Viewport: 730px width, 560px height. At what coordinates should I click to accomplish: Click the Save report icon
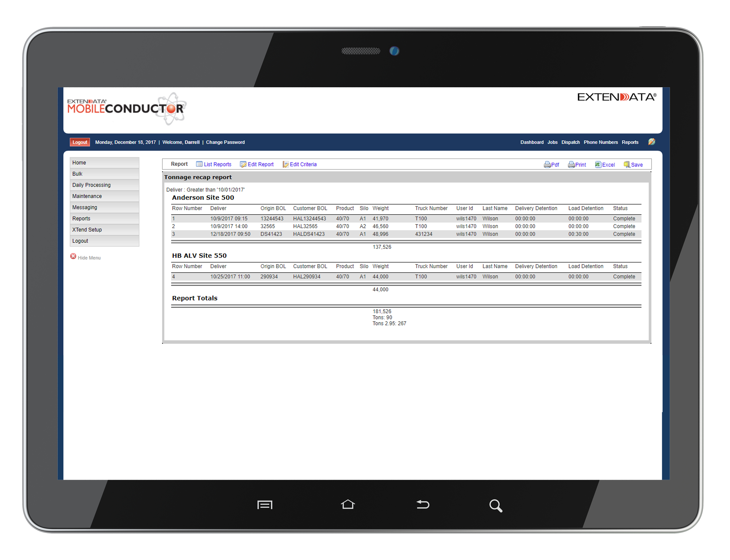627,165
